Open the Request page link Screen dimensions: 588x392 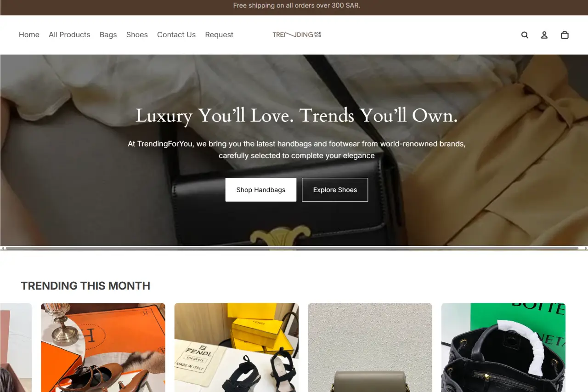click(219, 35)
